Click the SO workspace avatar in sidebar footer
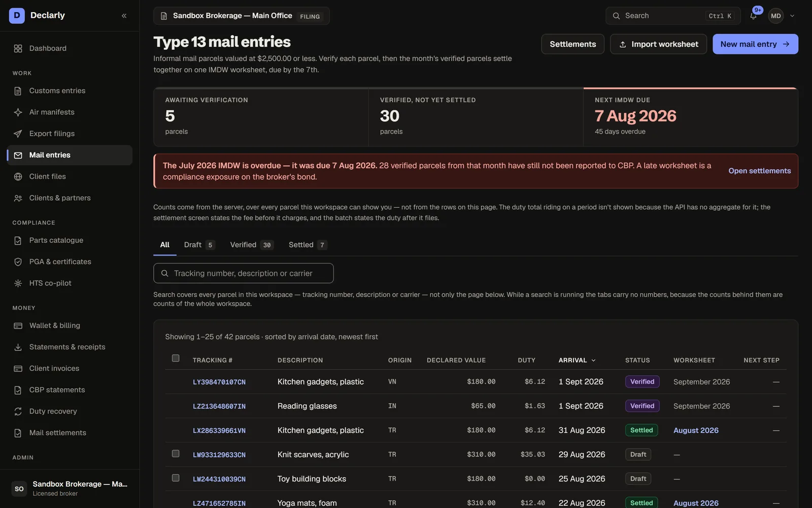The image size is (812, 508). click(19, 489)
